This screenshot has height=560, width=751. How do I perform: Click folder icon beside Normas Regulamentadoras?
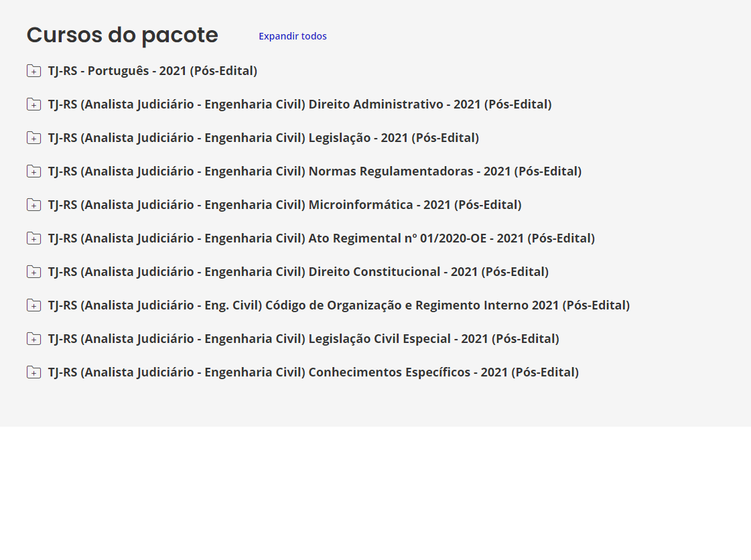pos(33,171)
